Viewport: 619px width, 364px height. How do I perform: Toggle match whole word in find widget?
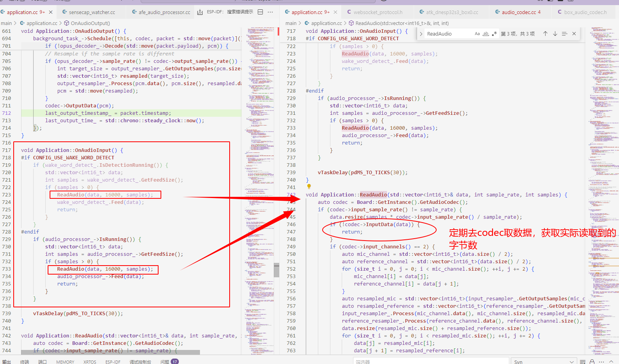486,34
